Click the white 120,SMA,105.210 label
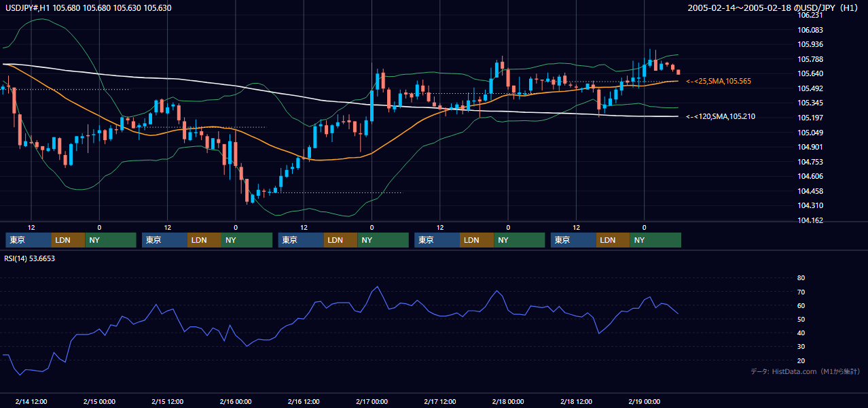This screenshot has width=868, height=408. point(720,116)
